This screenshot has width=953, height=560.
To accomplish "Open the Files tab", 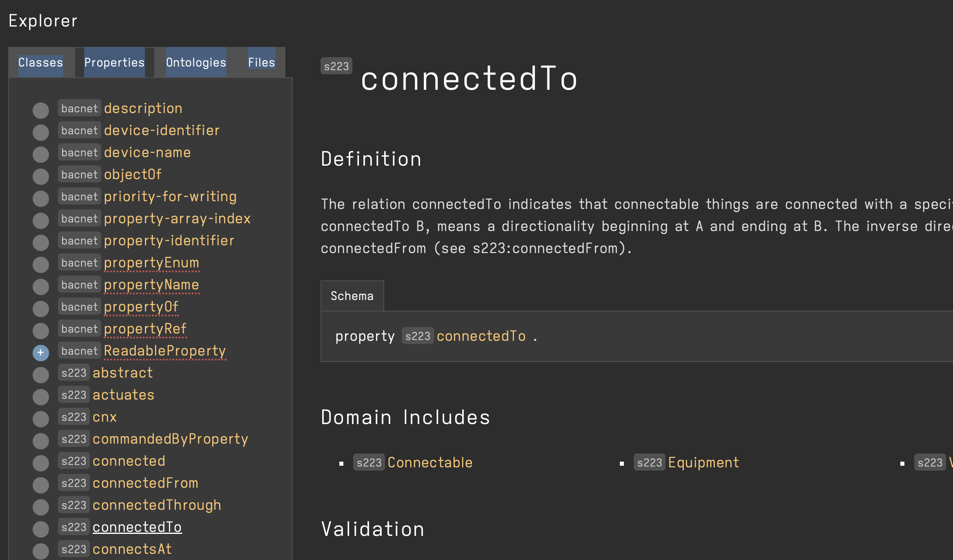I will point(261,62).
